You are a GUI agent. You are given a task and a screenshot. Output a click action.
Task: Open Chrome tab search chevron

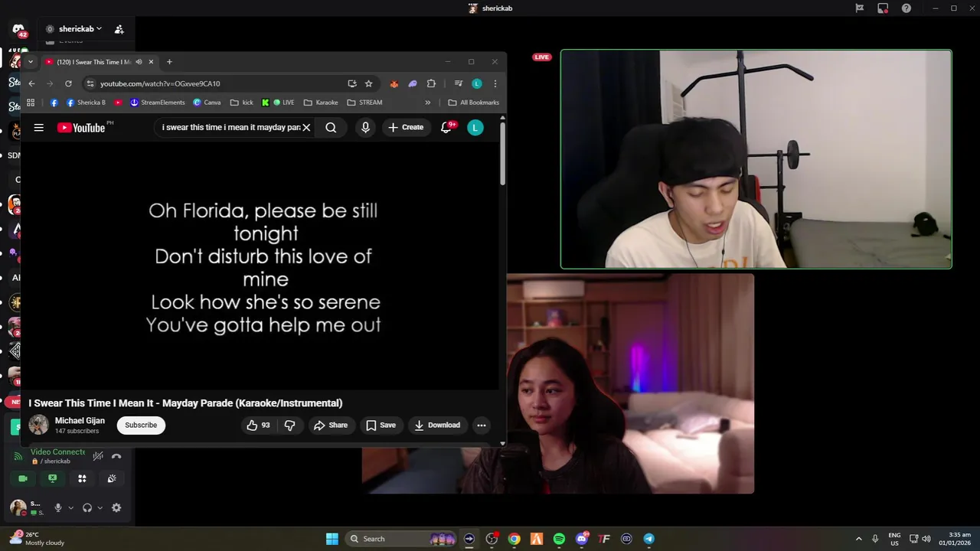tap(31, 62)
